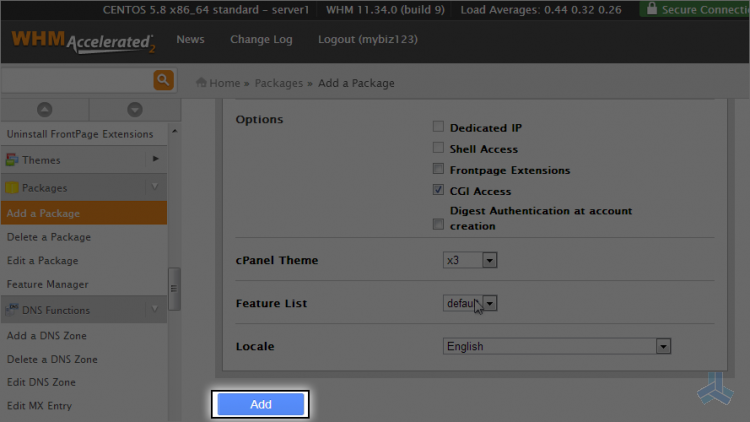Uncheck the CGI Access checkbox
The width and height of the screenshot is (750, 422).
click(x=438, y=189)
